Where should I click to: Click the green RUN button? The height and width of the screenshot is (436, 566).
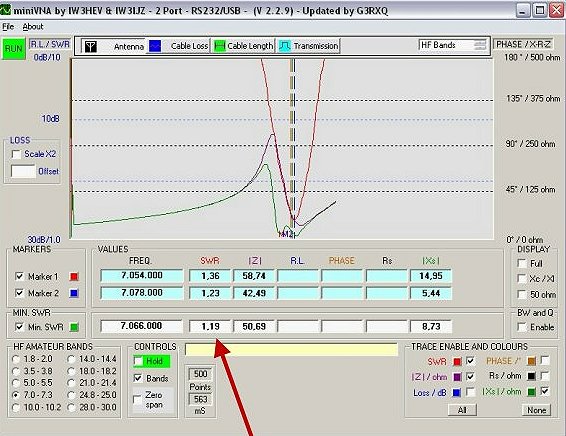[14, 48]
